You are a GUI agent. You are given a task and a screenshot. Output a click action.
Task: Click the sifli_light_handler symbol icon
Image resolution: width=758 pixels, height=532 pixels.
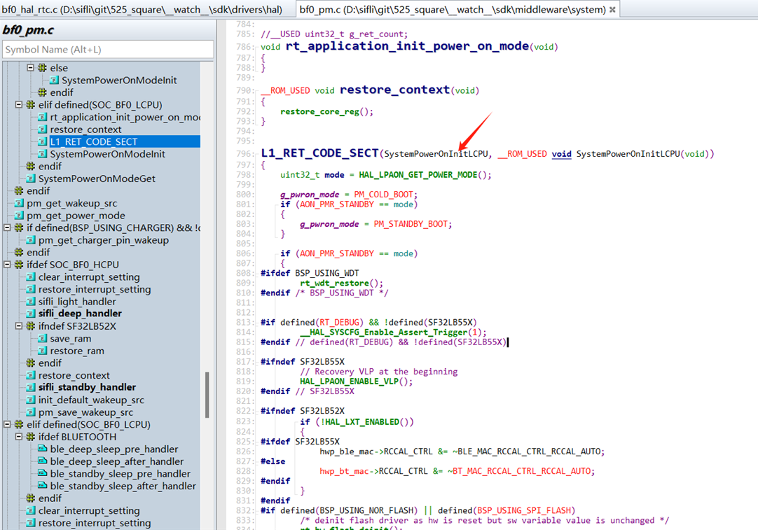point(31,302)
